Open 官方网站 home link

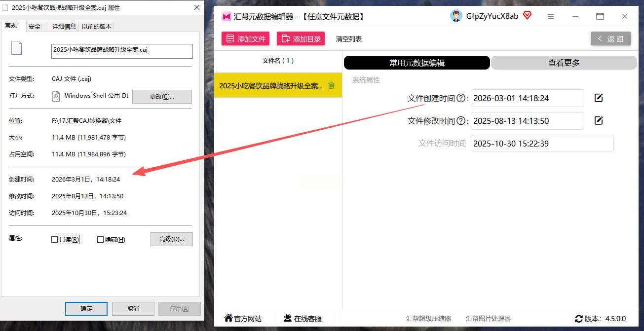click(243, 319)
